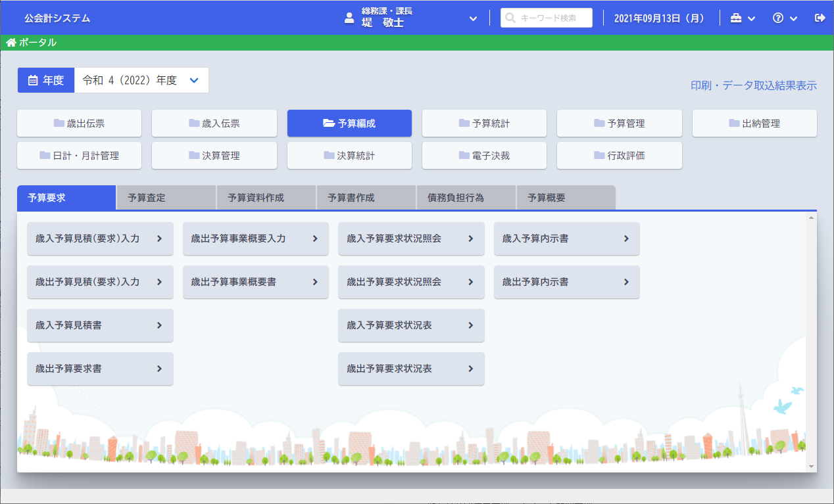Select the 行政評価 category
This screenshot has height=504, width=834.
(x=619, y=154)
